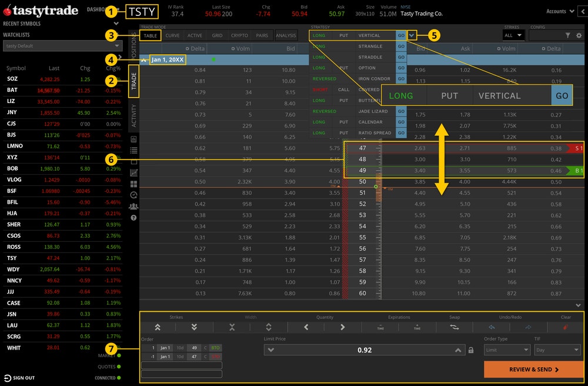
Task: Open the Strikes ALL dropdown
Action: 513,35
